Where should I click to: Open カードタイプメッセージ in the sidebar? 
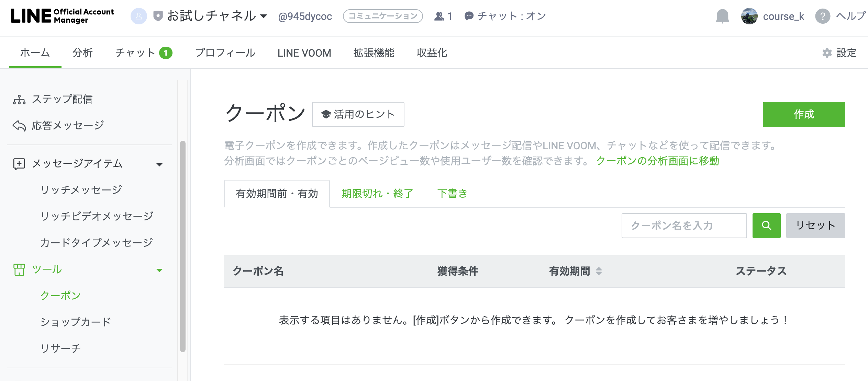coord(97,243)
